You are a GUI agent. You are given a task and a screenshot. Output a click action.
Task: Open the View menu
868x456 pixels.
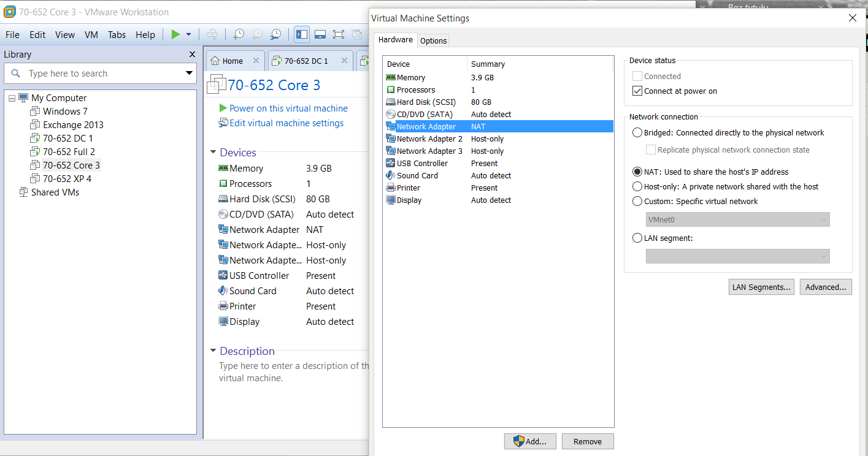65,35
